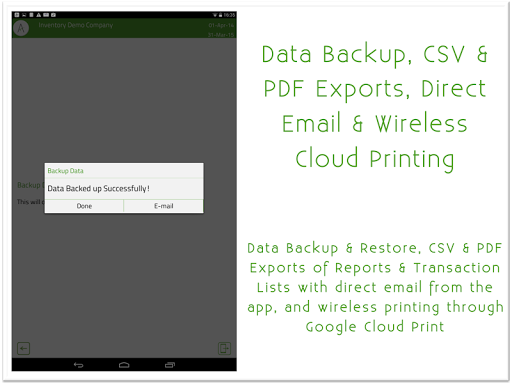Screen dimensions: 512x385
Task: Tap the circular app logo icon
Action: (x=21, y=28)
